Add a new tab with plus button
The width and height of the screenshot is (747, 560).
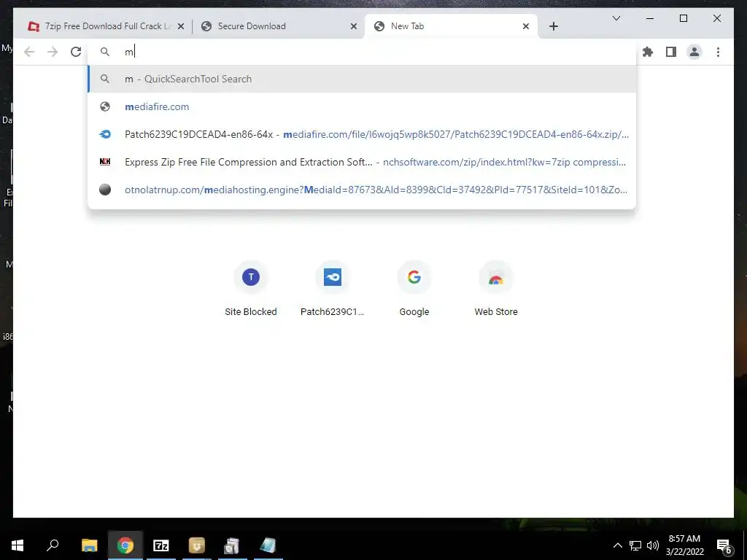click(553, 26)
